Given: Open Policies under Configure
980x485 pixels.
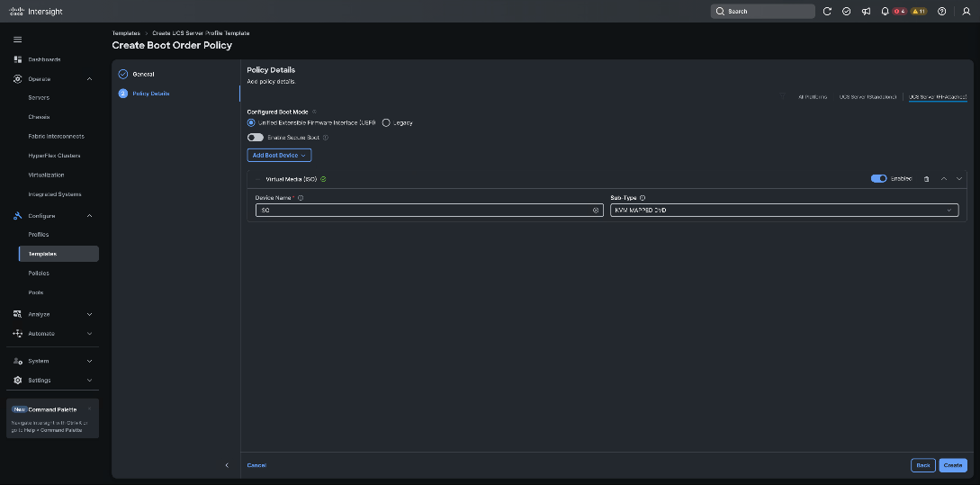Looking at the screenshot, I should click(39, 274).
